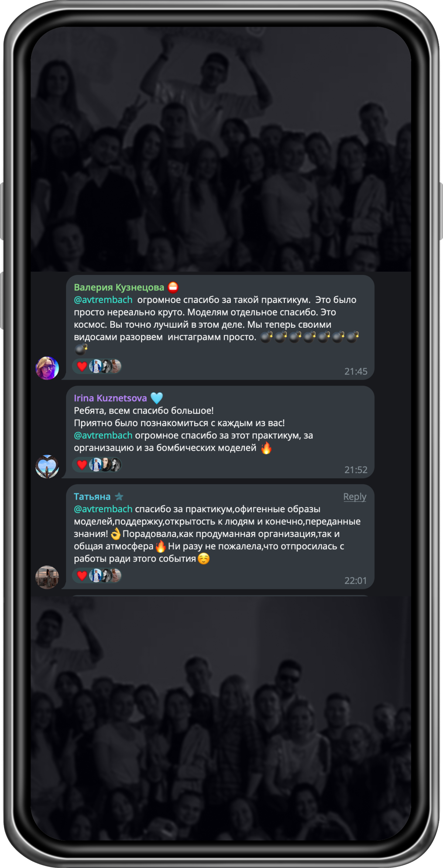443x868 pixels.
Task: Click the sender name Татьяна
Action: click(x=92, y=497)
